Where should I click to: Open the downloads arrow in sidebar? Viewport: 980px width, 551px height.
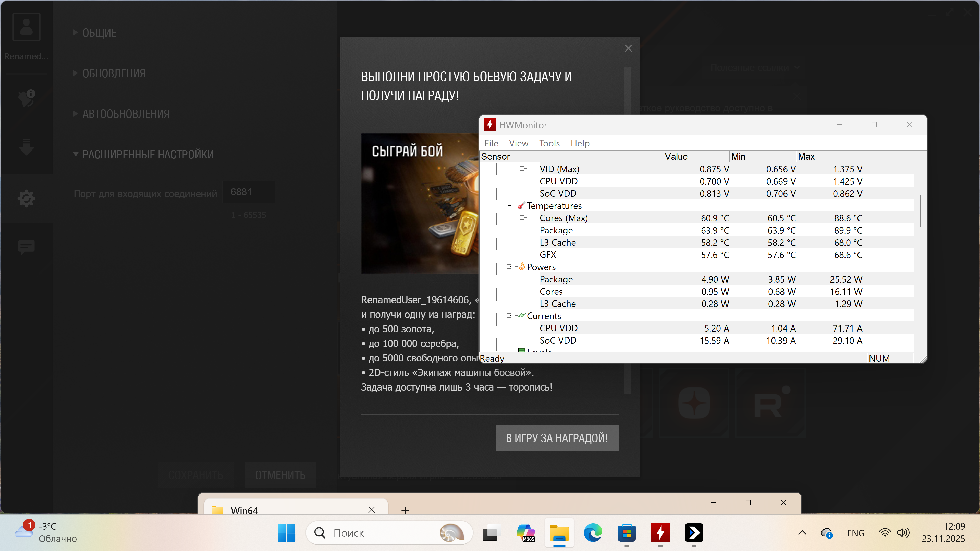[26, 147]
